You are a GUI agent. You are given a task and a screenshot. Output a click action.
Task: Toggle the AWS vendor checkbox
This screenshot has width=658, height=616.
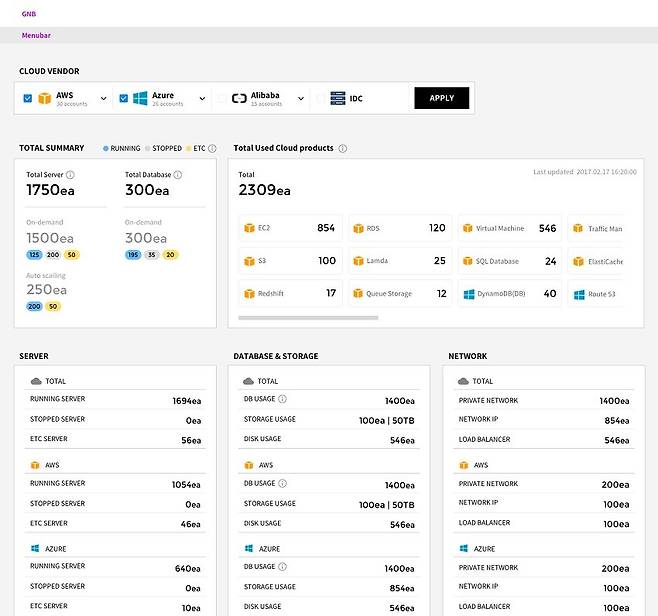(27, 98)
